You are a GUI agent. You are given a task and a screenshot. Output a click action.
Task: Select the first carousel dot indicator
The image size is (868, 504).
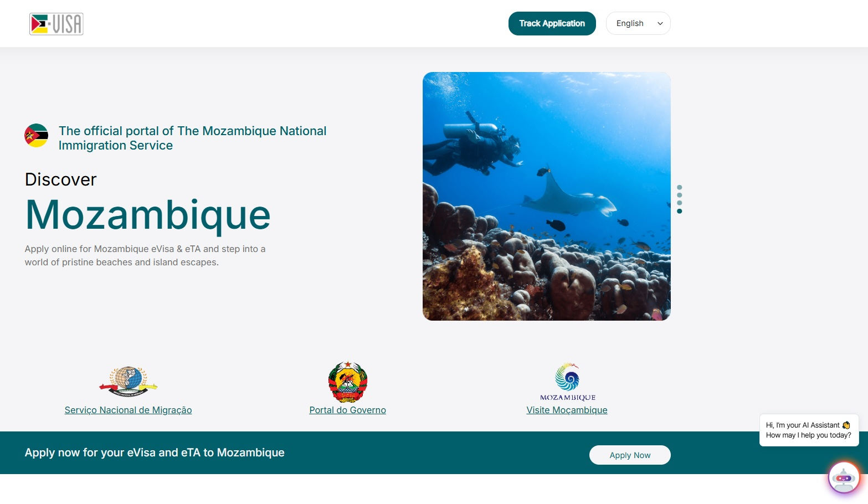(680, 187)
